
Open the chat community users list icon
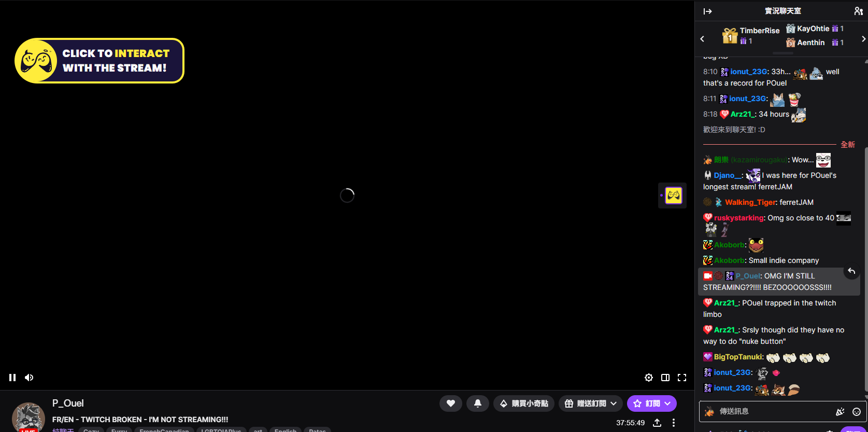(x=858, y=11)
